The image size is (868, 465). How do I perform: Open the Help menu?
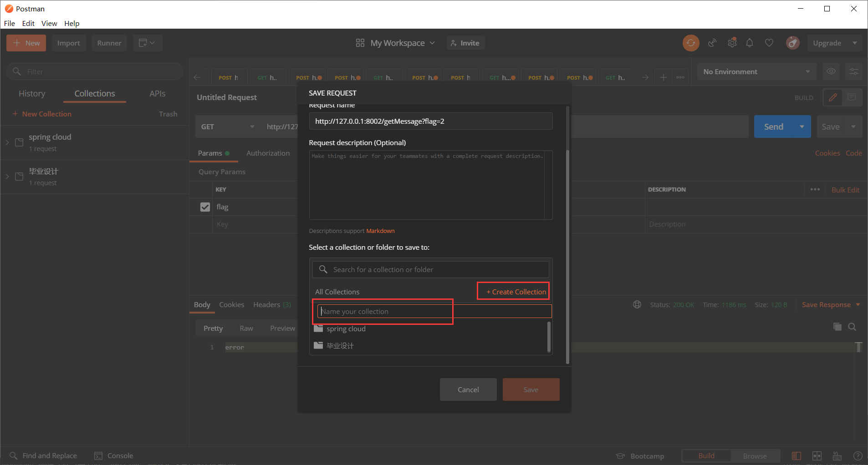(71, 23)
